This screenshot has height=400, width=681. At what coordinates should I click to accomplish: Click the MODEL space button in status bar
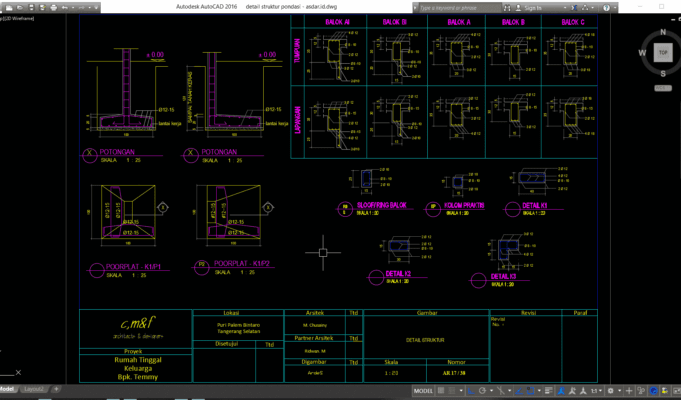coord(424,391)
